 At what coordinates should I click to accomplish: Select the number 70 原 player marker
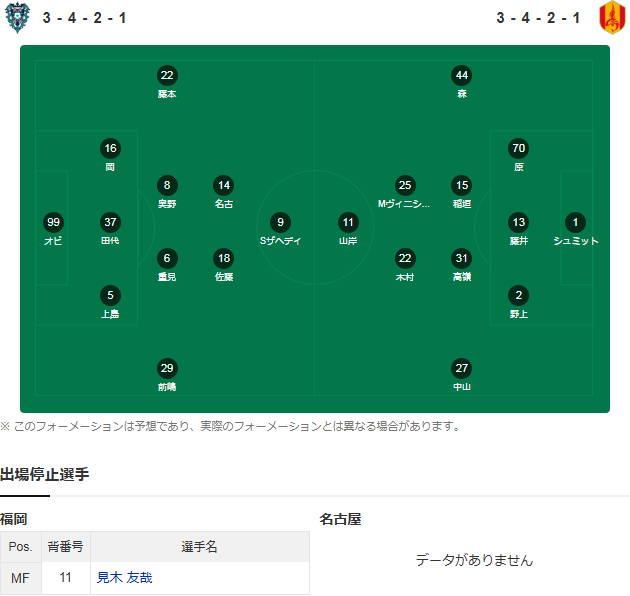click(x=518, y=148)
